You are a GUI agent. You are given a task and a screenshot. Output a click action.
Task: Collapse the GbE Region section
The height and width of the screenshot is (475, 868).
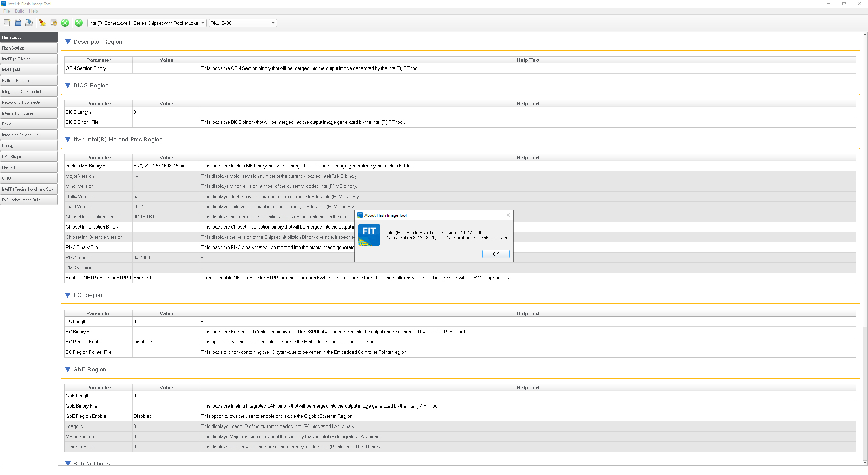coord(68,369)
